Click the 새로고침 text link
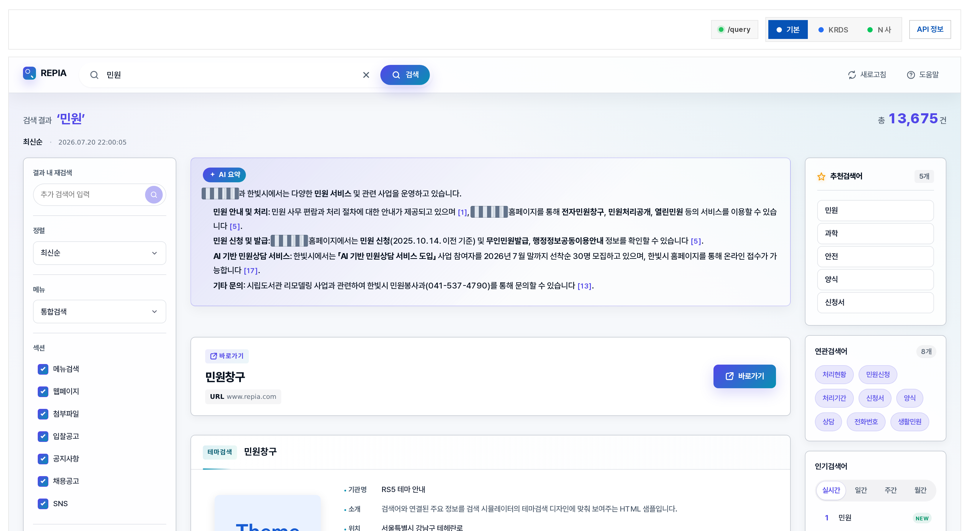This screenshot has height=531, width=980. 873,75
